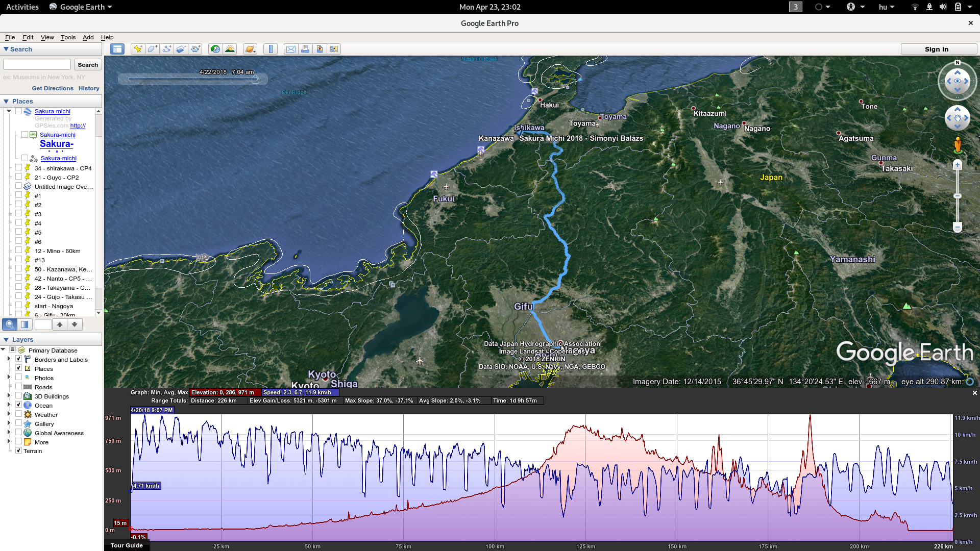Search places panel with magnifier icon
This screenshot has width=980, height=551.
coord(10,324)
